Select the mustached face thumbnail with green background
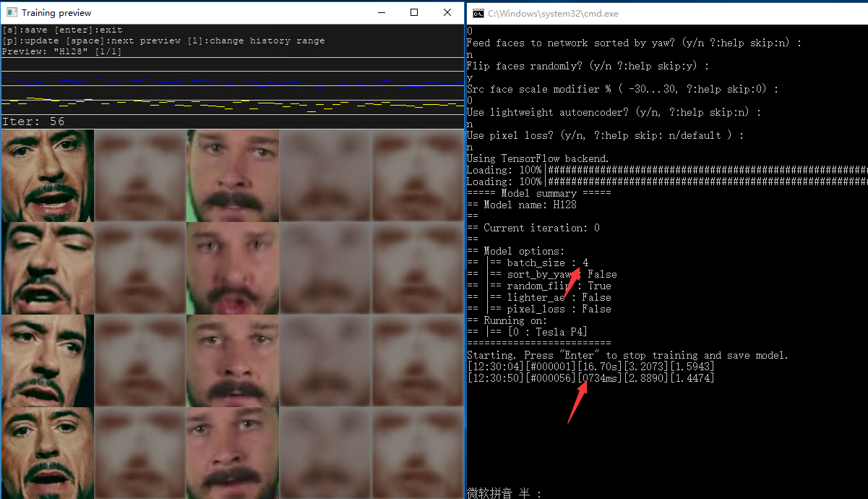This screenshot has width=868, height=499. (x=233, y=176)
